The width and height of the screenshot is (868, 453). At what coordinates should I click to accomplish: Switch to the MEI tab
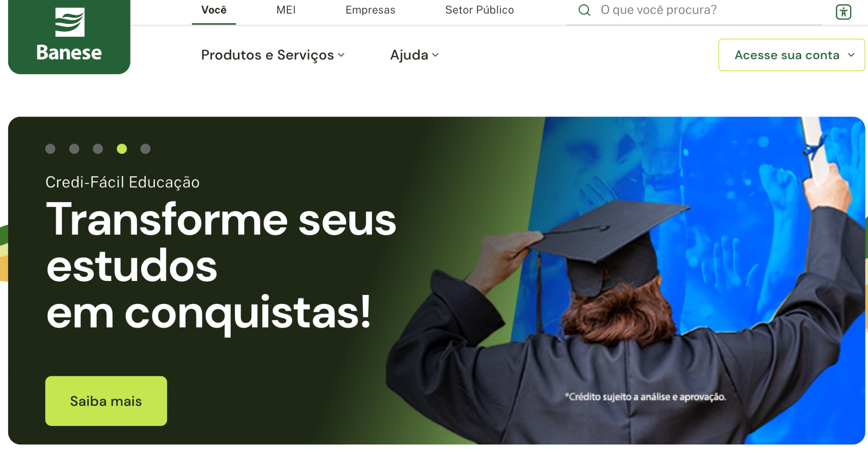pos(286,10)
